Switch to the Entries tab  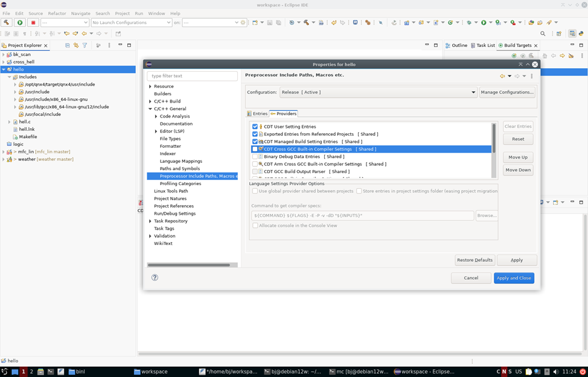click(x=260, y=113)
